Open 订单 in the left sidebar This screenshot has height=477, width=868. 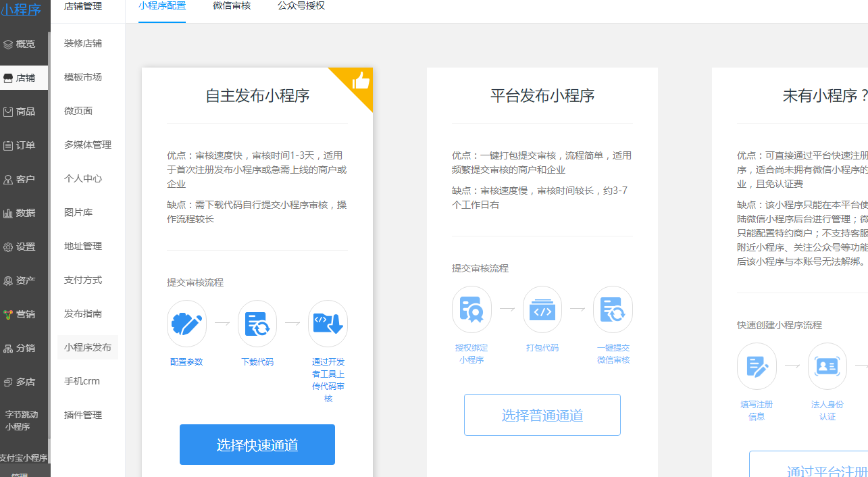(x=25, y=145)
